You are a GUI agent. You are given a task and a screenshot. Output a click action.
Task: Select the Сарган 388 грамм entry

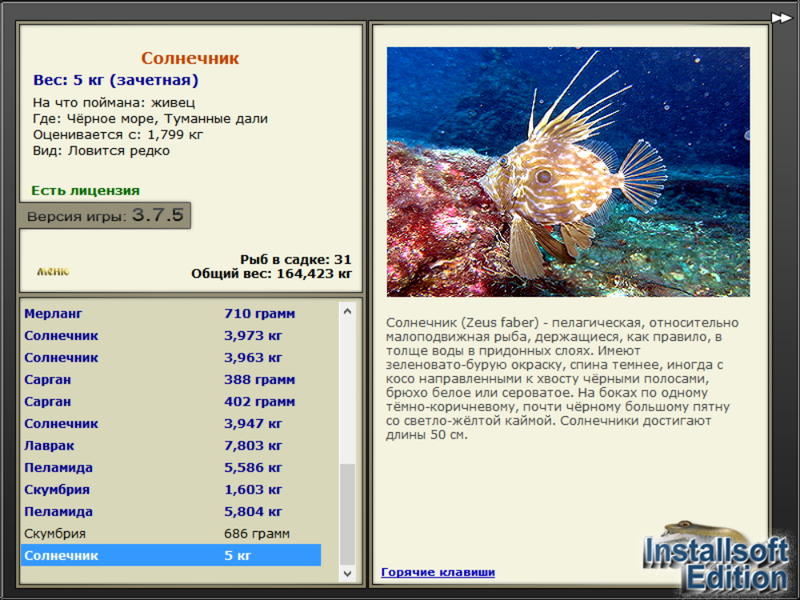tap(170, 380)
